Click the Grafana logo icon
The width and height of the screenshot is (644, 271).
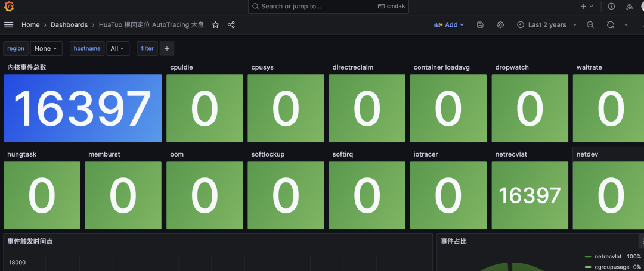point(8,7)
